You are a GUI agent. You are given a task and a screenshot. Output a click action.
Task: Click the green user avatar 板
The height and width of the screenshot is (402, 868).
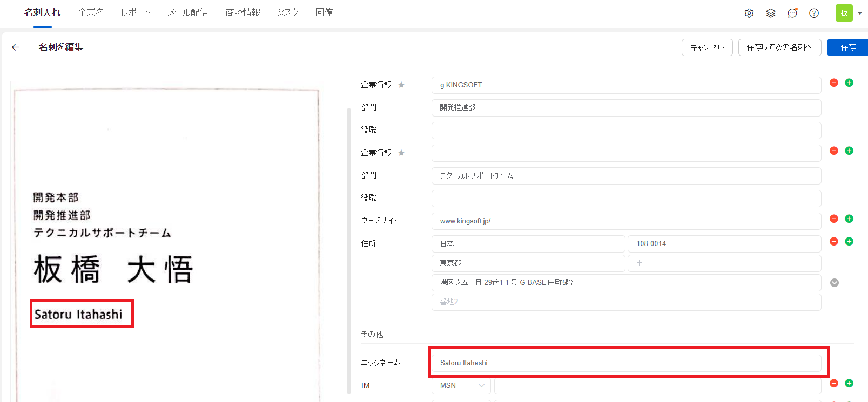(x=844, y=13)
